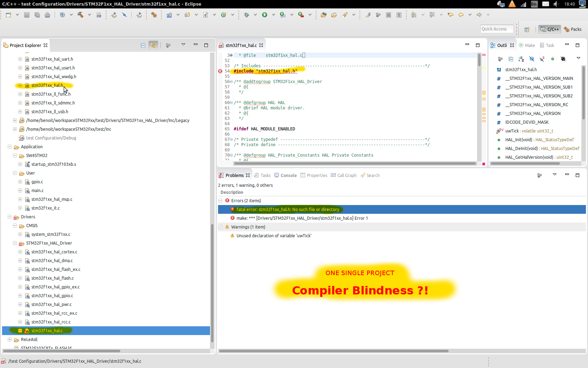Expand the main.c tree node
588x368 pixels.
click(x=20, y=191)
